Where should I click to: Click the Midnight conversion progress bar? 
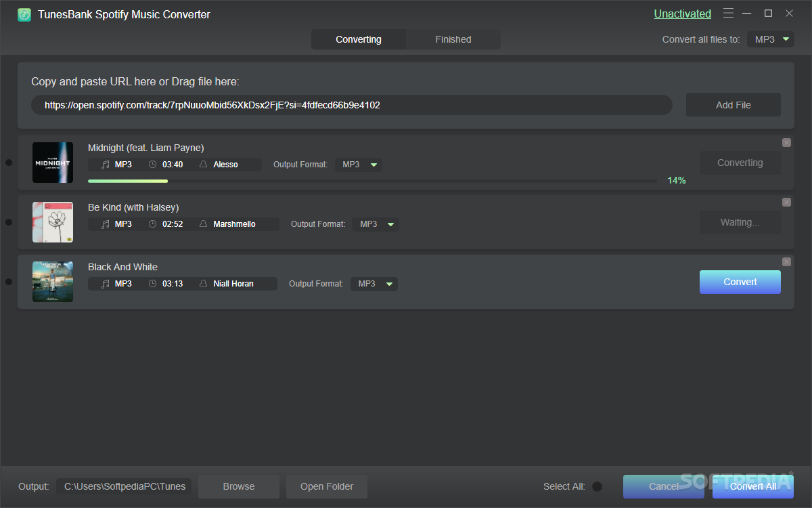point(372,181)
